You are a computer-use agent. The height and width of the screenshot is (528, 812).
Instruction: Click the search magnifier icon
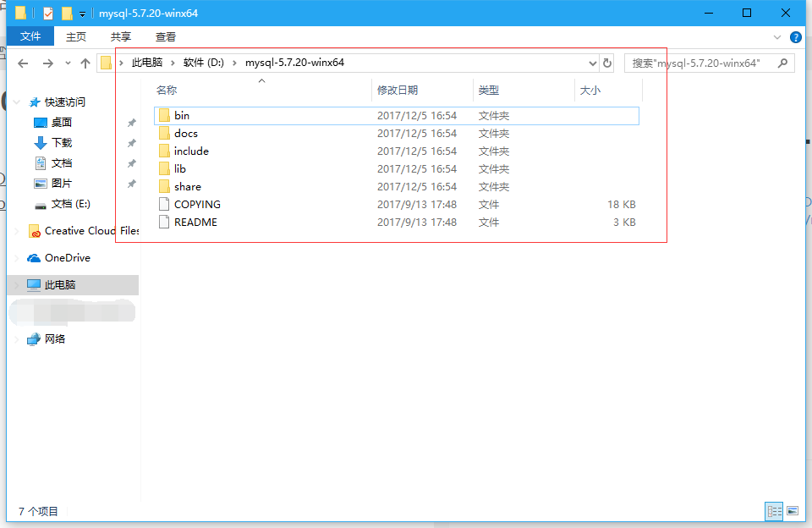coord(782,63)
